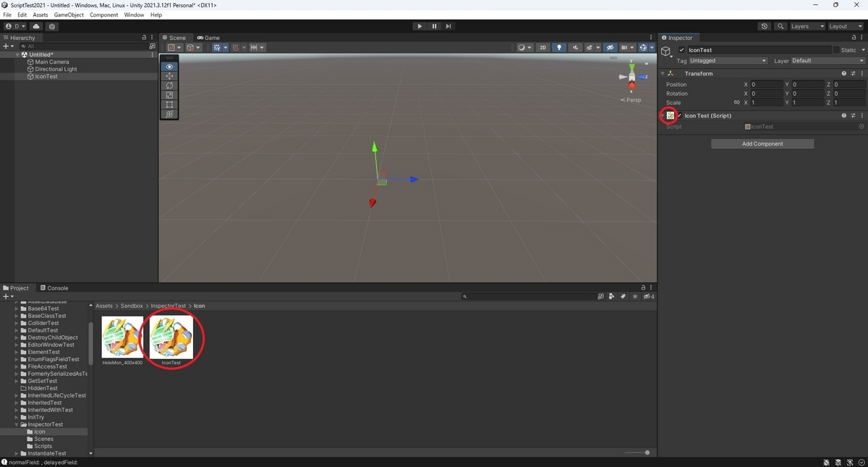
Task: Switch to the Console tab
Action: [54, 287]
